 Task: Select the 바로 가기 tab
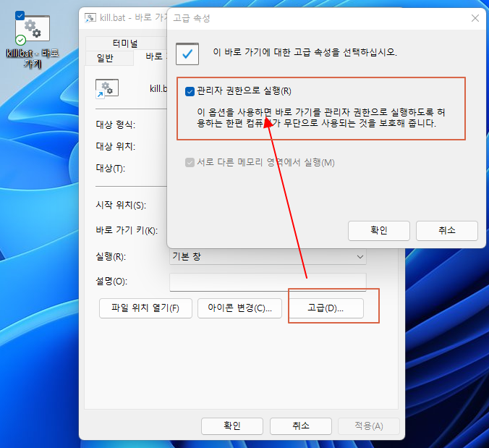[150, 56]
